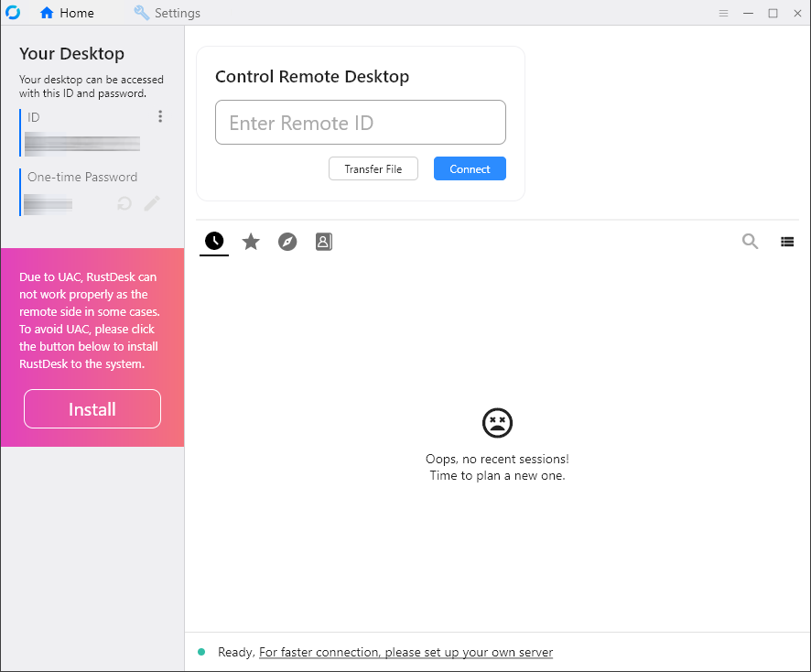This screenshot has height=672, width=811.
Task: Open the three-dot menu next to ID
Action: point(160,116)
